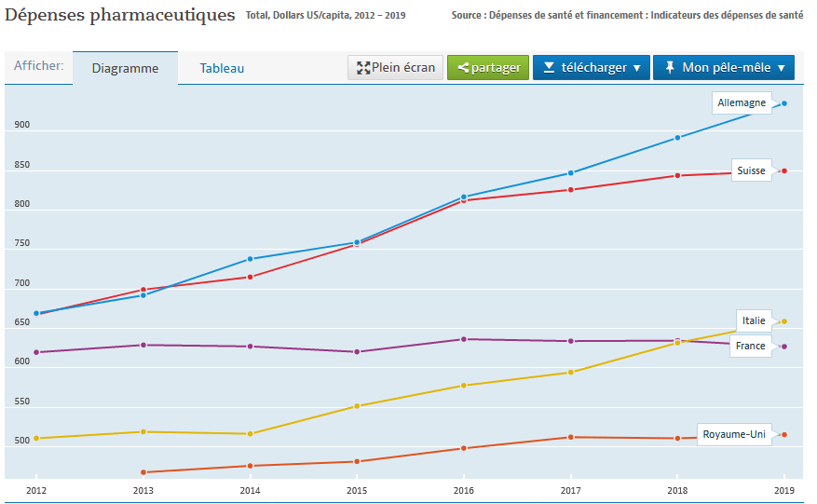Image resolution: width=817 pixels, height=504 pixels.
Task: Click Suisse's 2019 red data point
Action: 784,170
